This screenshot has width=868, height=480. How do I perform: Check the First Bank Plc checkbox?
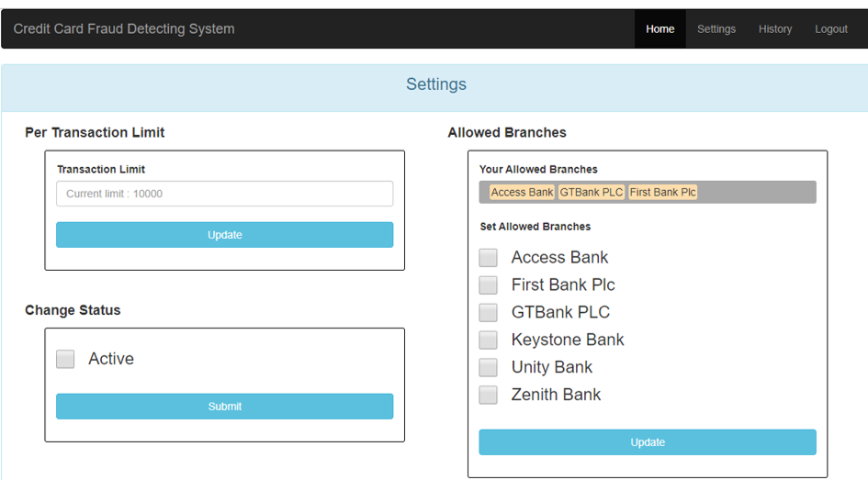[489, 285]
